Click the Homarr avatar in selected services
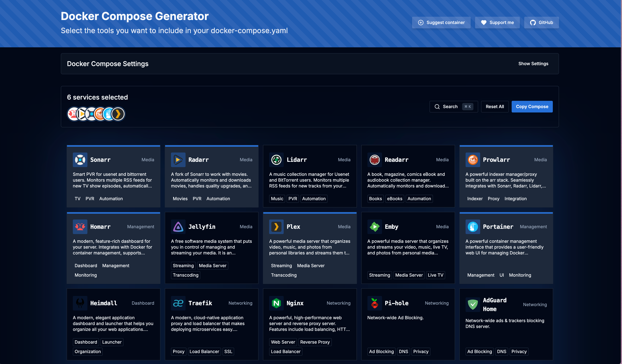 point(73,114)
